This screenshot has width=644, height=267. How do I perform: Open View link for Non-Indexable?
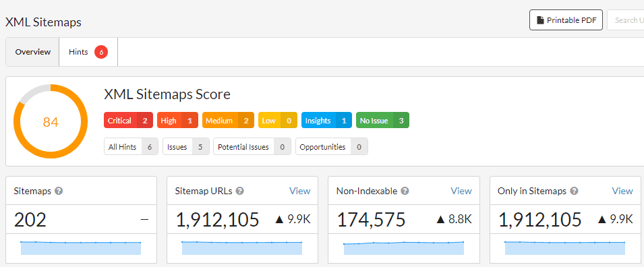click(461, 191)
